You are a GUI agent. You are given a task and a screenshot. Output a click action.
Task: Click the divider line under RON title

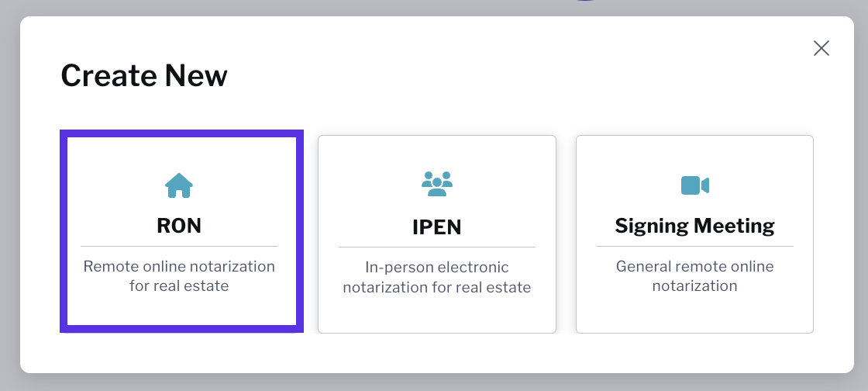(179, 246)
